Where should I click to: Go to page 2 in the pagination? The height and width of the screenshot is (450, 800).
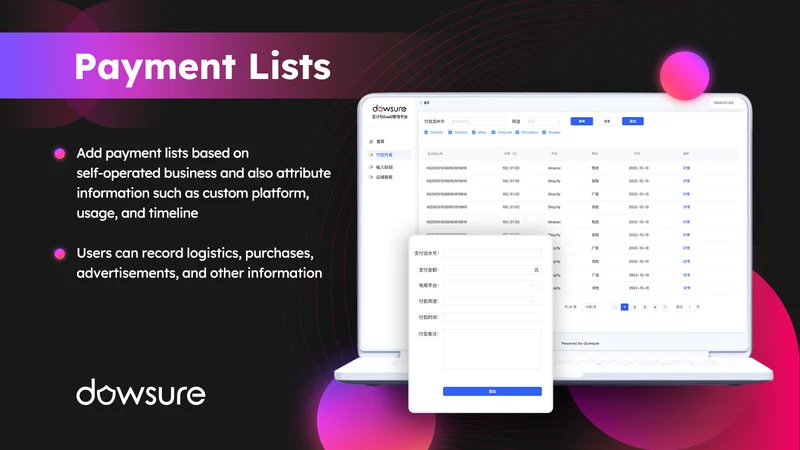pos(635,307)
